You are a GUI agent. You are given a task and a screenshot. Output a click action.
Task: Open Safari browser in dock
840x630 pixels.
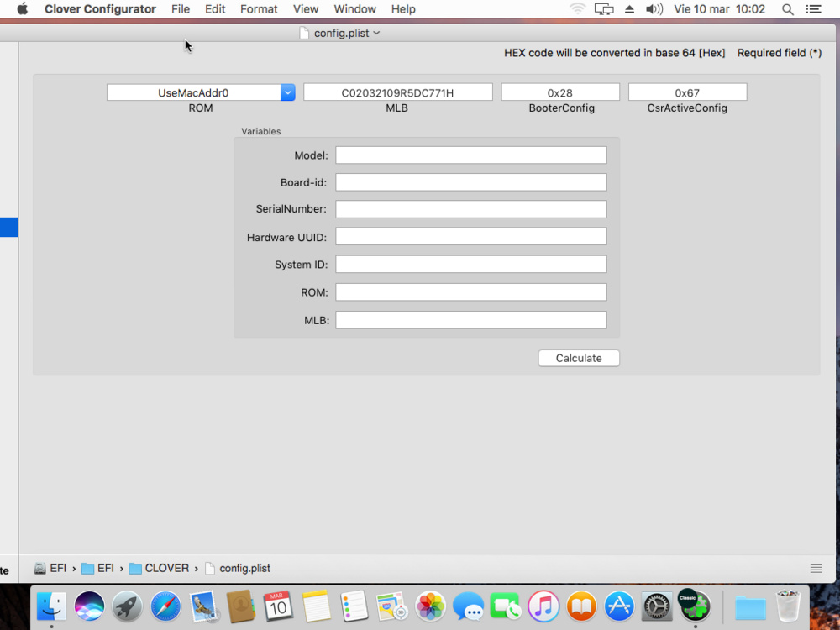pyautogui.click(x=165, y=606)
